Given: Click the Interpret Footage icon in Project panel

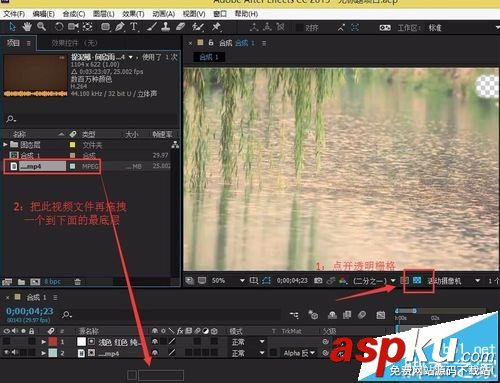Looking at the screenshot, I should click(x=7, y=282).
